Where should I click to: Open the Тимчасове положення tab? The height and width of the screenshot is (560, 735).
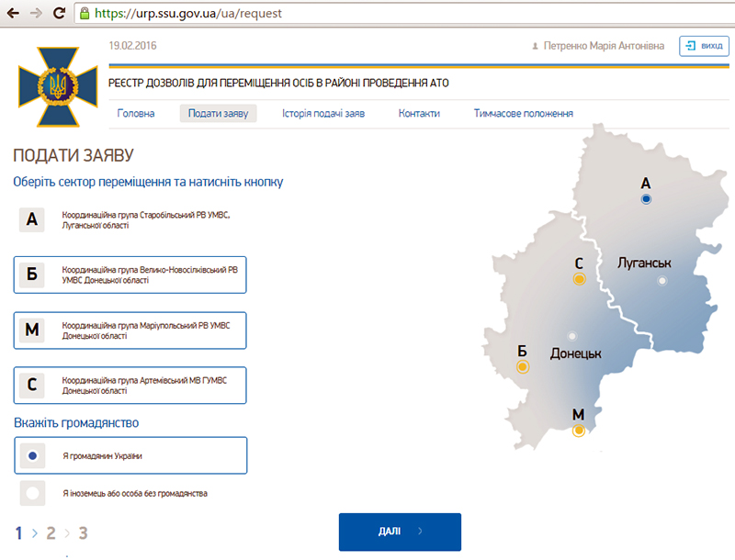[523, 113]
